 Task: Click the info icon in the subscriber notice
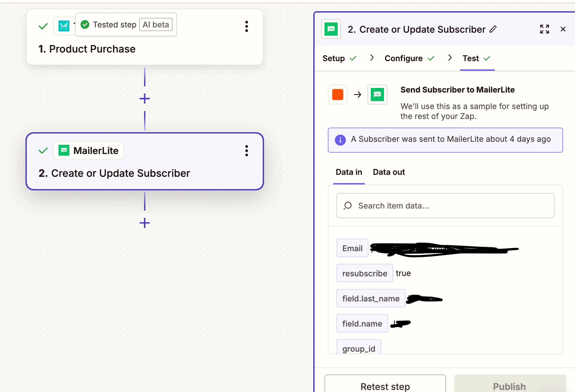340,140
